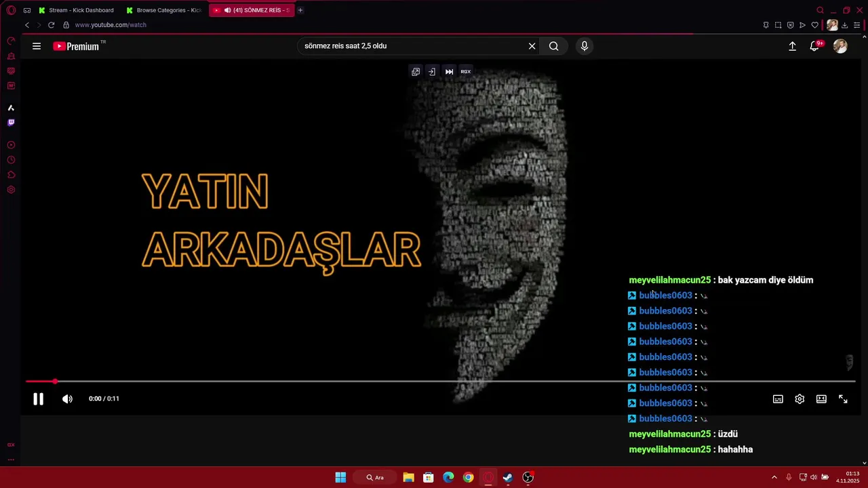
Task: Take a snapshot with Opera toolbar
Action: 778,25
